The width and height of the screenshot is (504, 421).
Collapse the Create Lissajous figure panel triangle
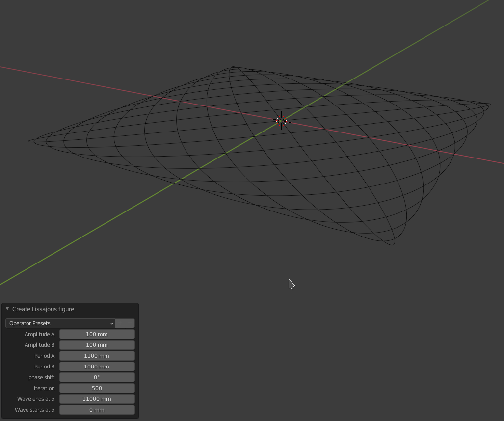coord(7,309)
